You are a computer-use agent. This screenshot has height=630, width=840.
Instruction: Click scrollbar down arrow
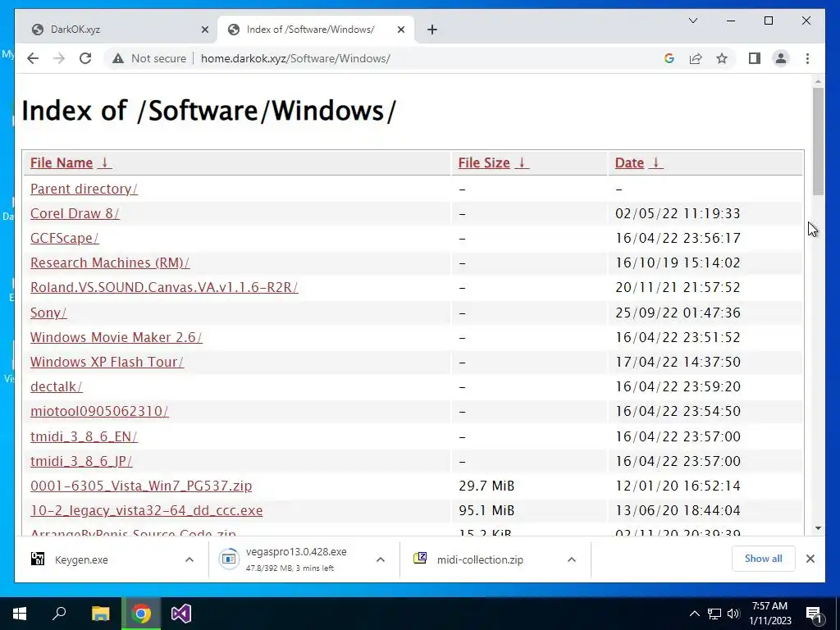pos(818,528)
